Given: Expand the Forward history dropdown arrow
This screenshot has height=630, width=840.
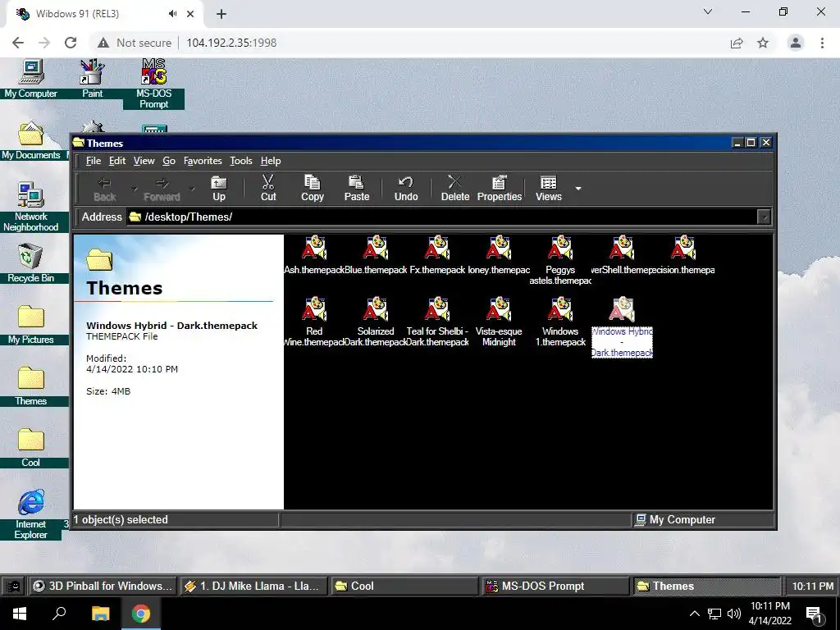Looking at the screenshot, I should tap(192, 189).
